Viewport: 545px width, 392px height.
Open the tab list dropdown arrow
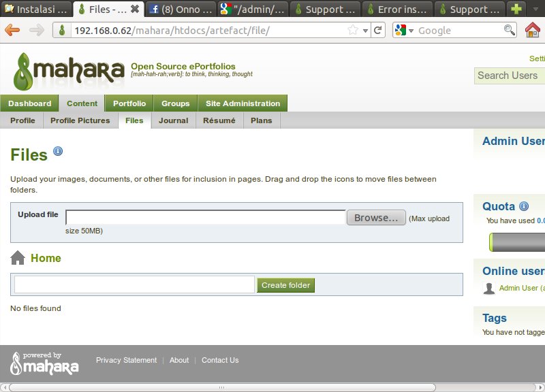[535, 10]
